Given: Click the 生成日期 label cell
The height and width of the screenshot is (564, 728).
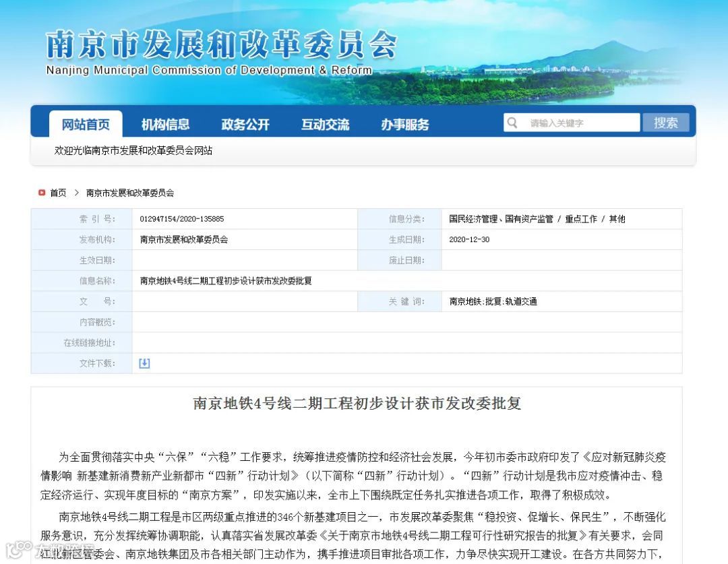Looking at the screenshot, I should click(399, 239).
